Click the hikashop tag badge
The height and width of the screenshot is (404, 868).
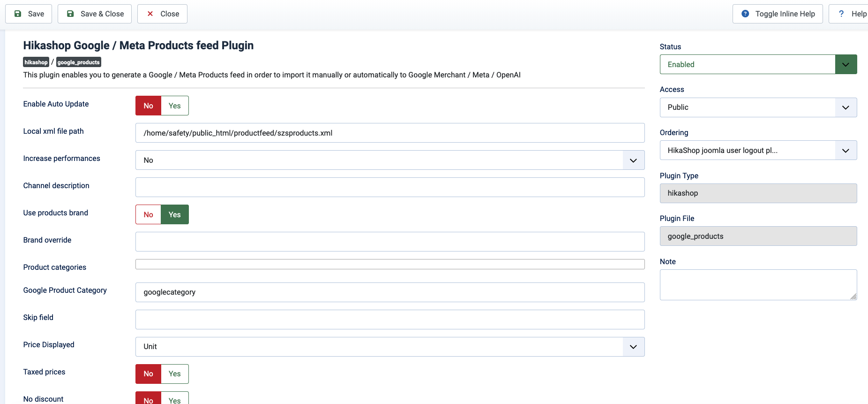(x=36, y=62)
